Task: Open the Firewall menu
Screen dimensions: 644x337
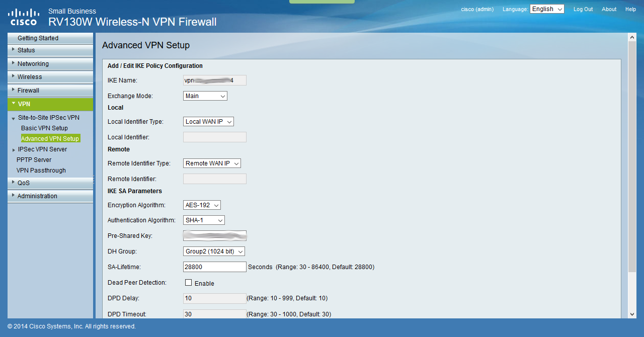Action: [50, 91]
